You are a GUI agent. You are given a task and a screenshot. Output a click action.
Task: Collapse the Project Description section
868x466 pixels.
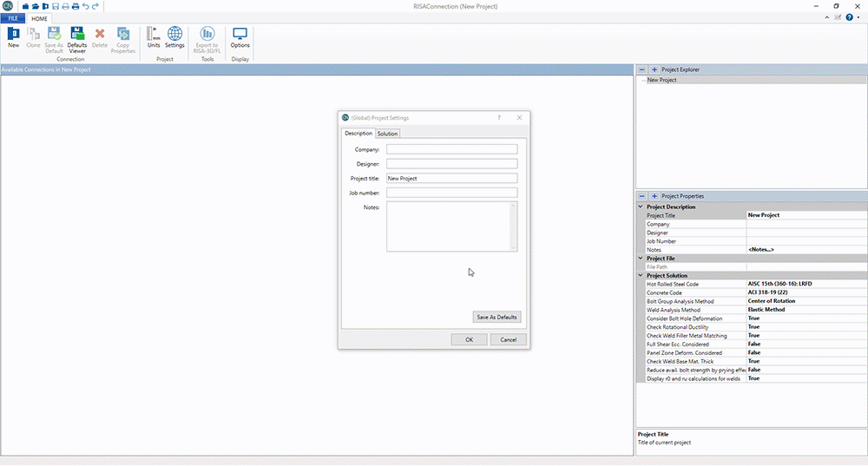(x=641, y=207)
